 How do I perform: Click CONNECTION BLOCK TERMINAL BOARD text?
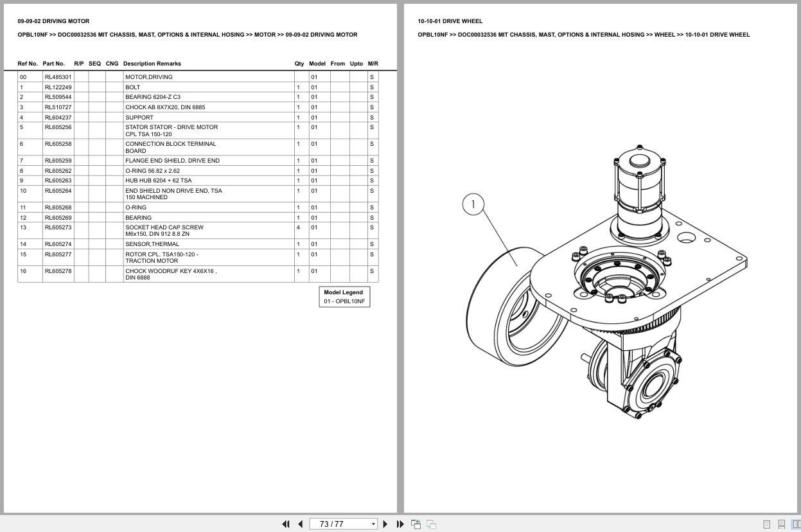tap(171, 147)
